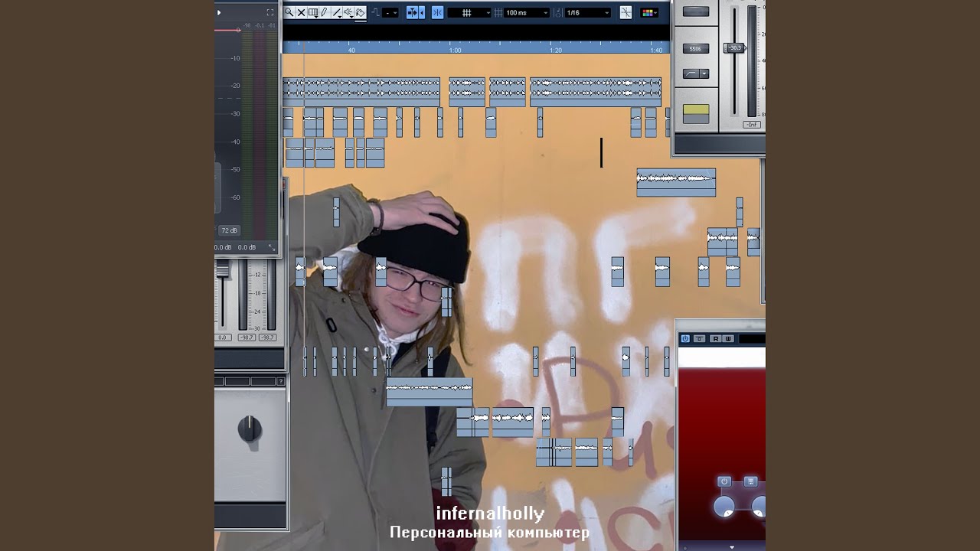Select the Time Warp tool
The width and height of the screenshot is (980, 551).
click(x=313, y=12)
